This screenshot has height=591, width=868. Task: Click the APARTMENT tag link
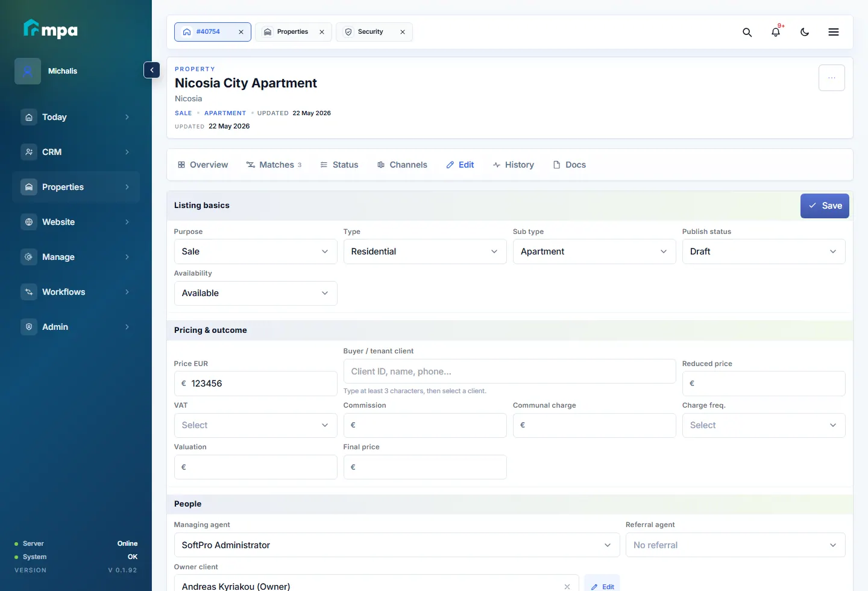[225, 113]
